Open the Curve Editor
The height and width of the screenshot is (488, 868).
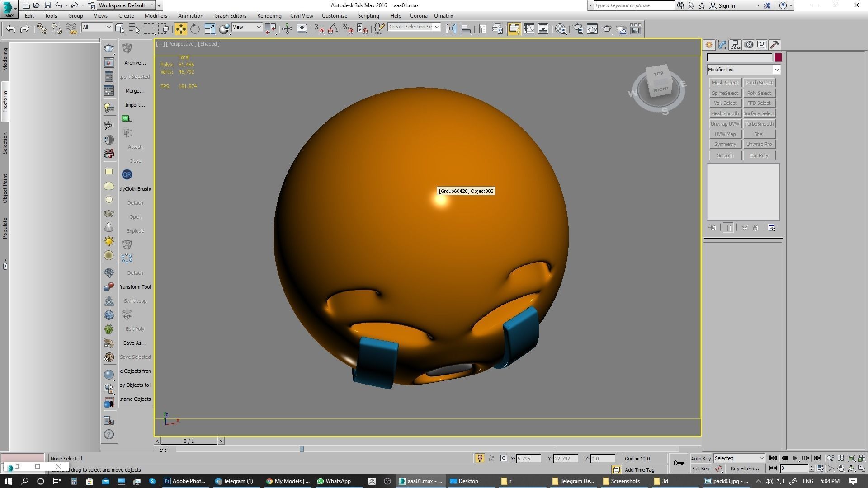coord(529,29)
